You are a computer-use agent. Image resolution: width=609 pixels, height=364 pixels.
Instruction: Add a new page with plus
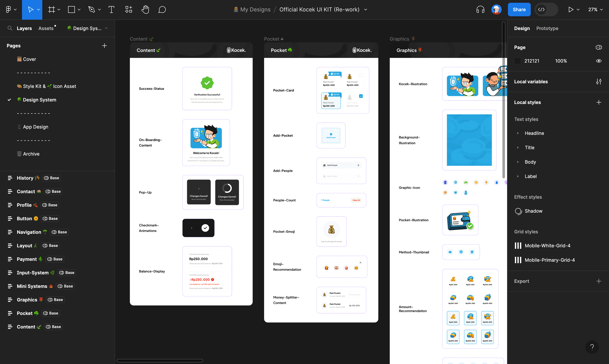click(104, 46)
